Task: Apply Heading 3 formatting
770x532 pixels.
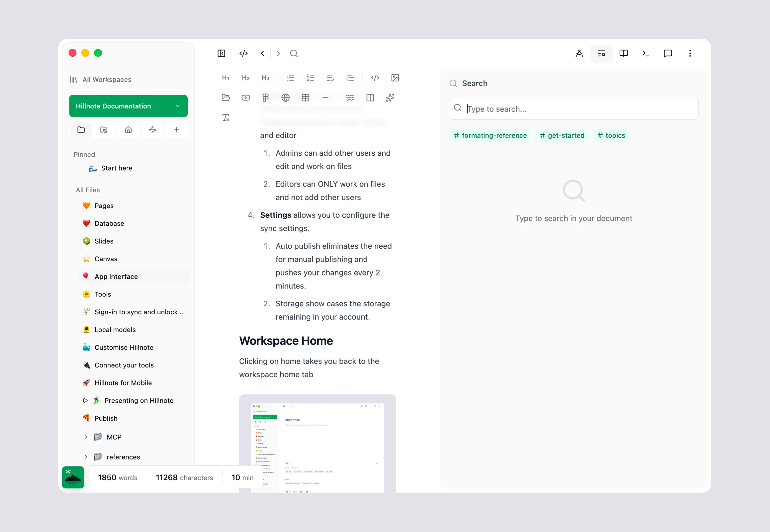Action: [x=266, y=78]
